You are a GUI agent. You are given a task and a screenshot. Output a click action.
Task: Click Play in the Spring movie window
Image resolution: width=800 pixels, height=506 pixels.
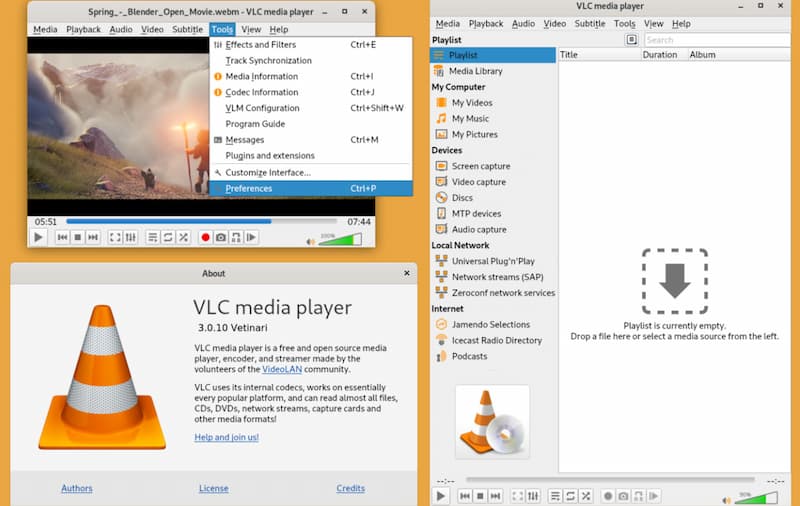(38, 237)
